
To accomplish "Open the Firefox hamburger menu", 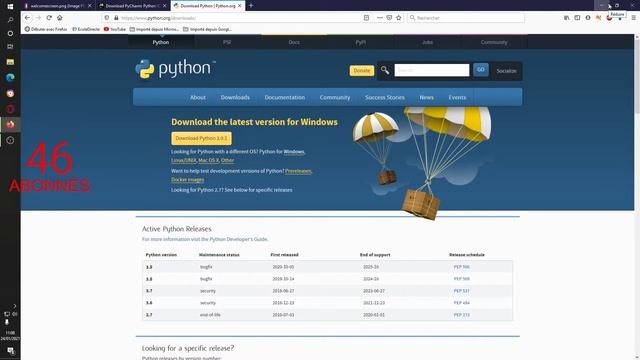I will pos(633,18).
